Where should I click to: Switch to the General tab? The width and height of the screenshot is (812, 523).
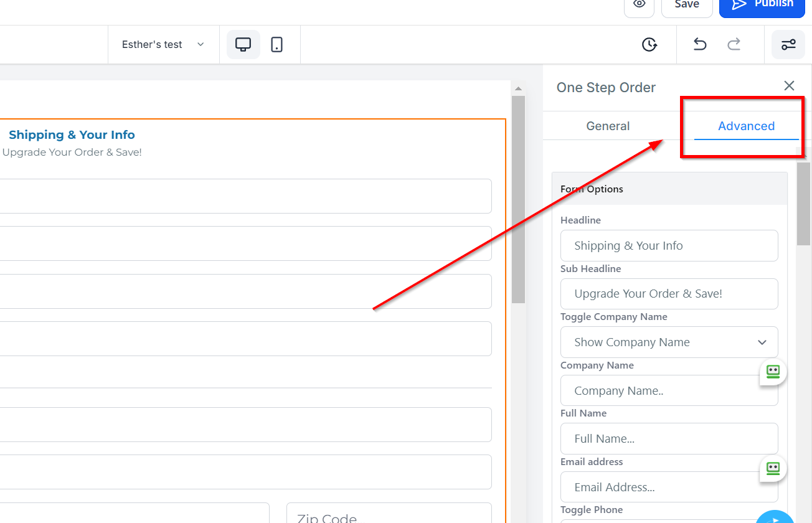point(608,126)
